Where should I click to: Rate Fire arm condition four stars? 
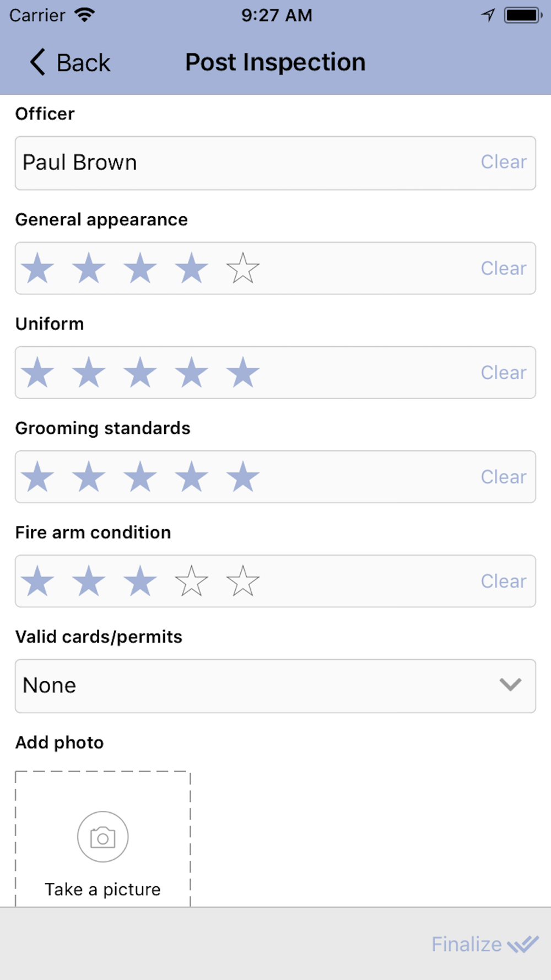coord(191,581)
